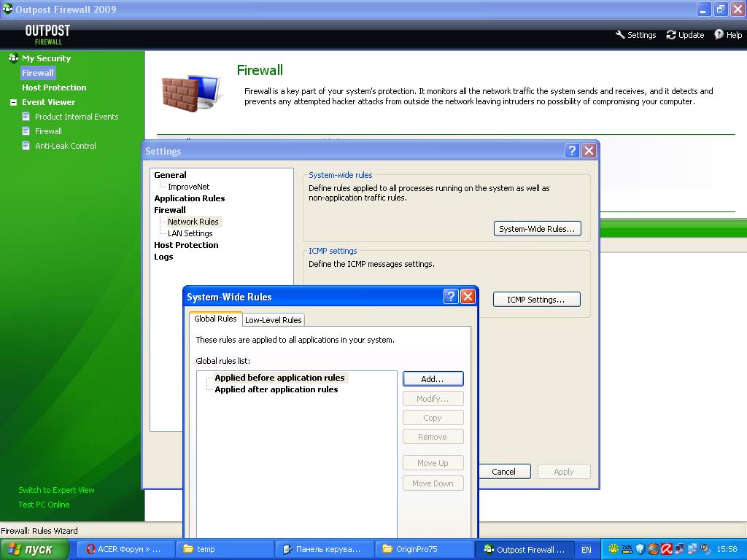Click System-Wide Rules dialog help icon

pos(451,297)
